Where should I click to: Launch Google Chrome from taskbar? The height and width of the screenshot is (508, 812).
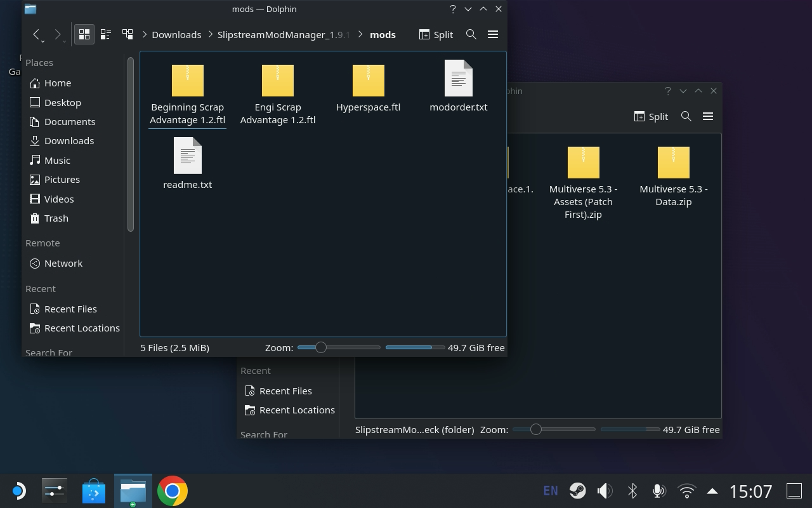tap(173, 491)
